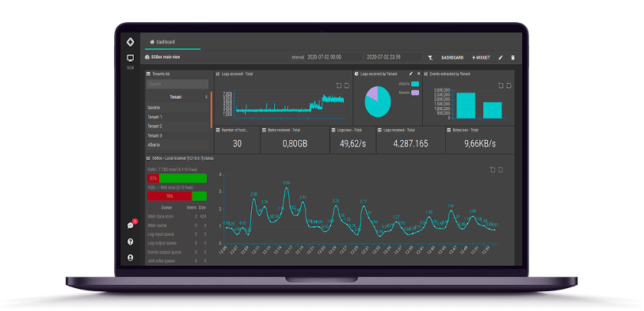Click the Main data store queue row
Image resolution: width=644 pixels, height=311 pixels.
(x=177, y=216)
